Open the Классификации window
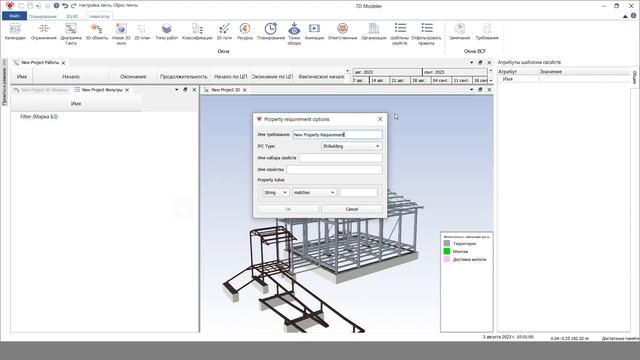Screen dimensions: 640x360 197,31
